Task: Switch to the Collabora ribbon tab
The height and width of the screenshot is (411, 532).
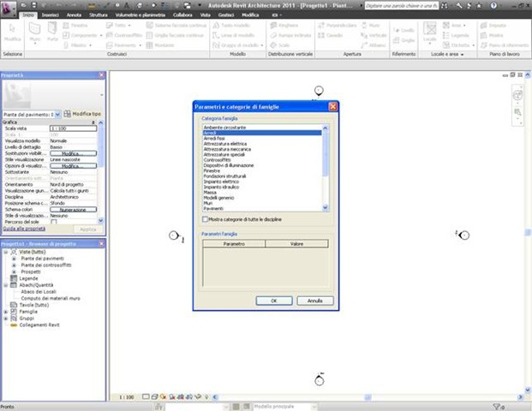Action: click(x=182, y=15)
